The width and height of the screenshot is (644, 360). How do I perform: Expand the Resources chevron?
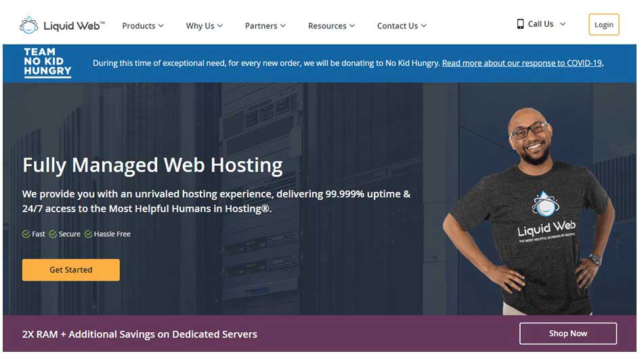(352, 26)
